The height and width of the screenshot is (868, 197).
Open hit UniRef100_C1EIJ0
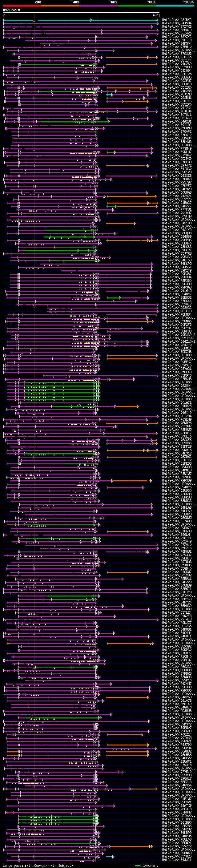click(x=177, y=40)
